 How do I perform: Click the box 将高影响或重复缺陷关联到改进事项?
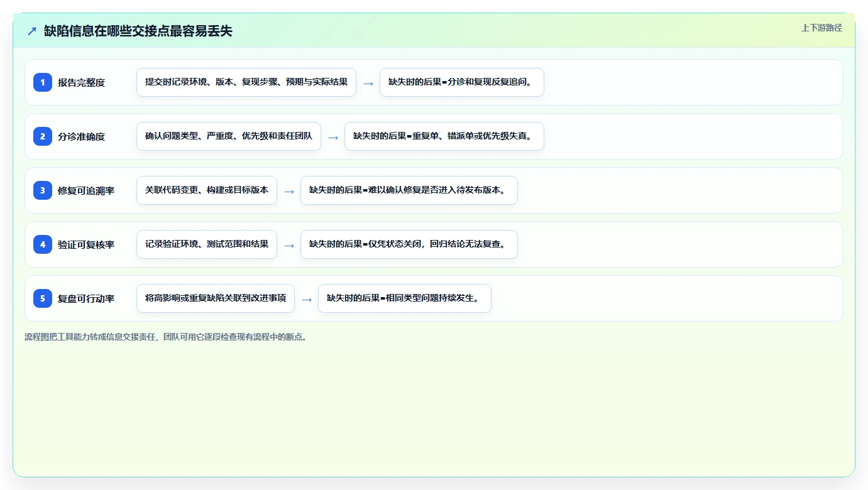[x=216, y=298]
